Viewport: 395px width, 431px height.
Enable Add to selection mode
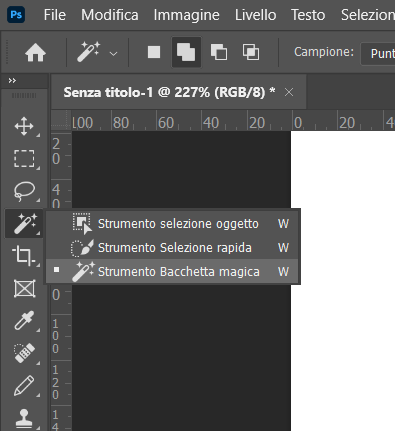(186, 52)
